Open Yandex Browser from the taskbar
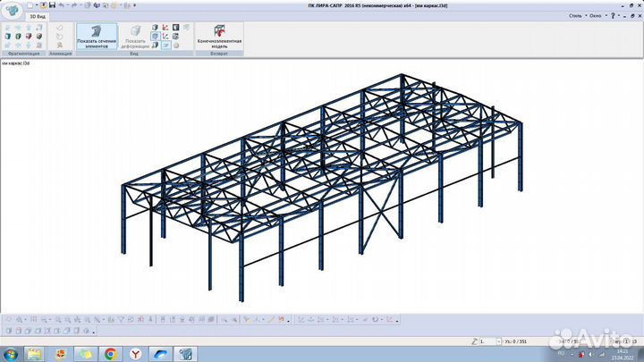 click(x=137, y=354)
